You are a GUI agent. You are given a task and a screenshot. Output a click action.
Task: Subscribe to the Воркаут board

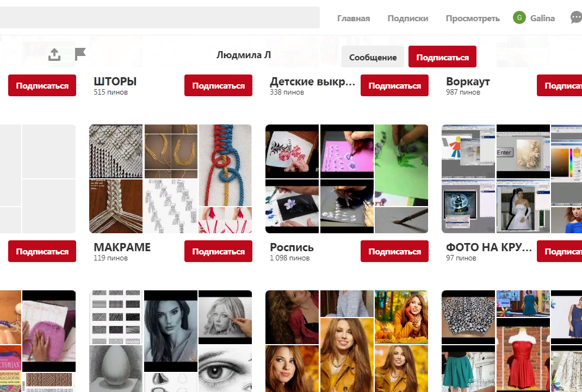(559, 85)
